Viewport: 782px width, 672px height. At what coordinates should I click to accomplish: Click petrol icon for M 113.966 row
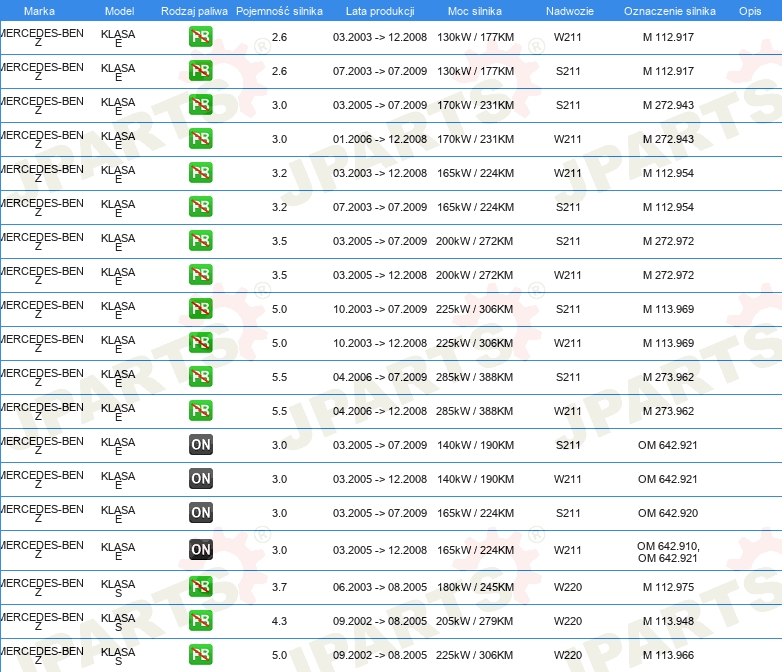[200, 655]
